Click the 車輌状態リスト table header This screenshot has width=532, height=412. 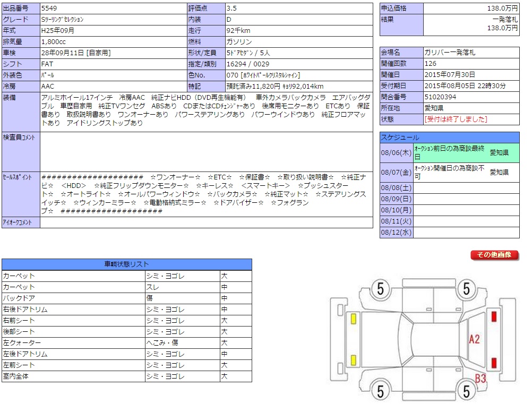coord(126,264)
